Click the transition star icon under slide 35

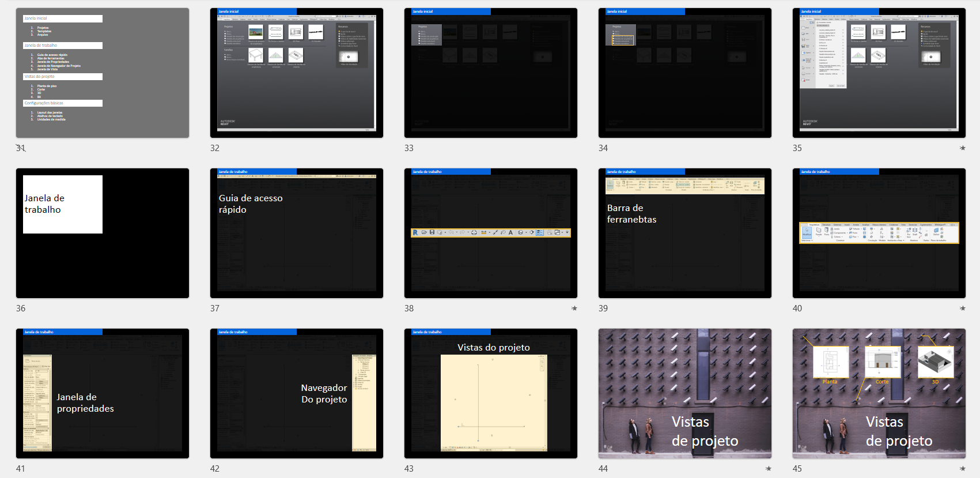click(x=962, y=148)
